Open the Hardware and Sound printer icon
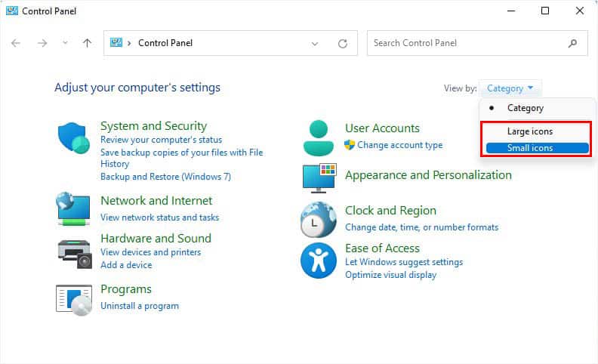 click(x=75, y=254)
